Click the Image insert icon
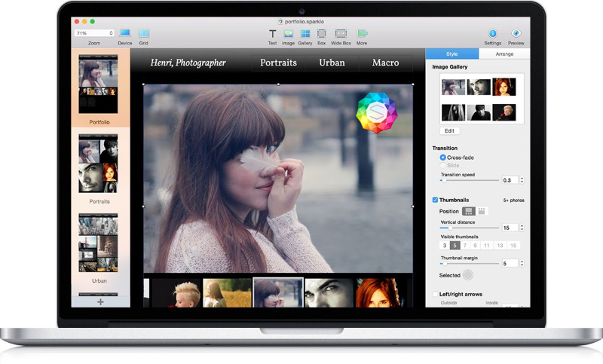The height and width of the screenshot is (364, 603). tap(288, 34)
